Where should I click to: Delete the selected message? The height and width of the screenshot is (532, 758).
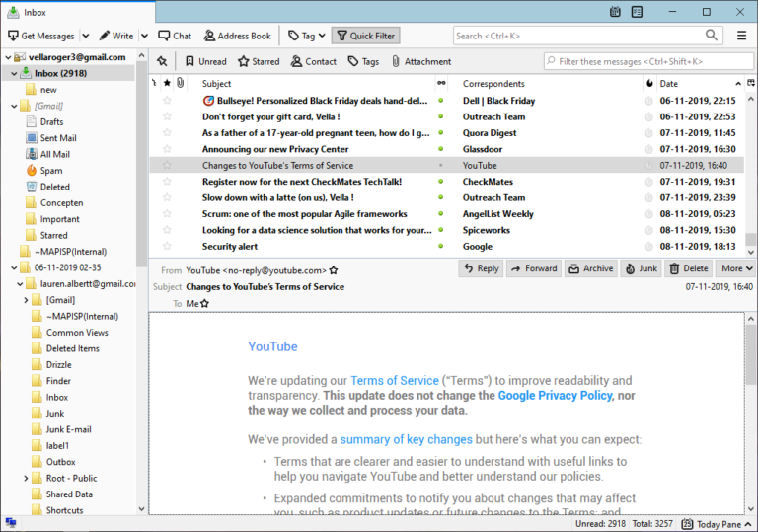[x=688, y=268]
